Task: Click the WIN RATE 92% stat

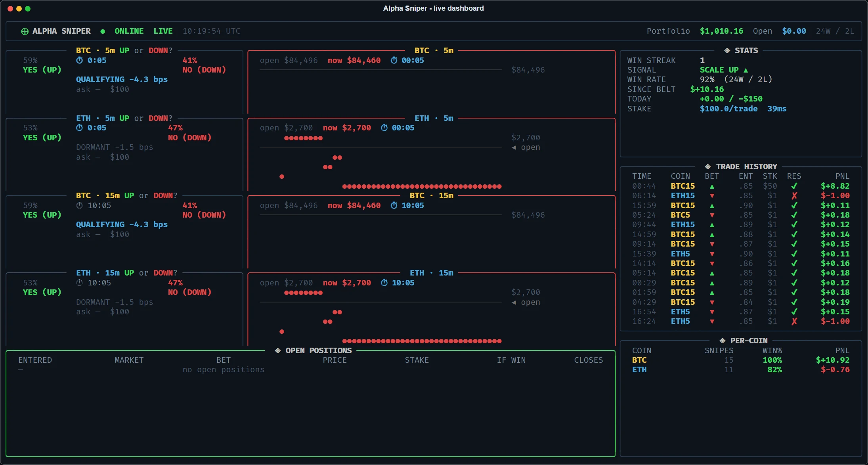Action: 700,79
